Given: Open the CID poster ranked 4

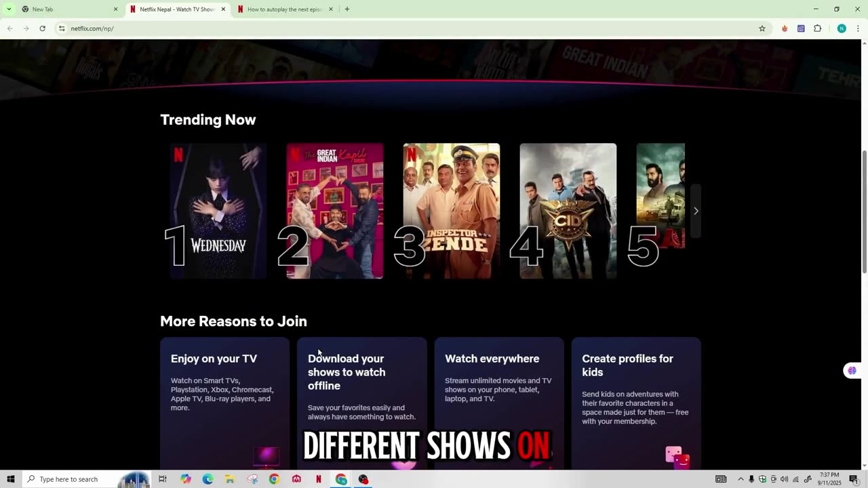Looking at the screenshot, I should (x=568, y=211).
